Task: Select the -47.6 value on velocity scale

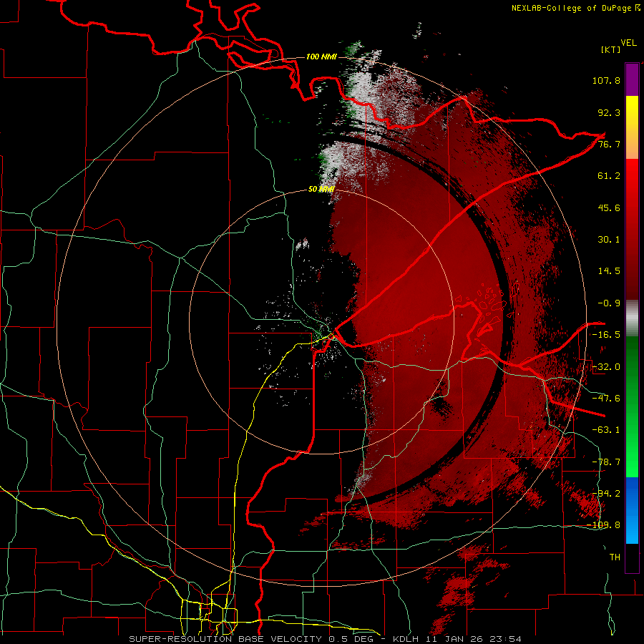Action: (606, 398)
